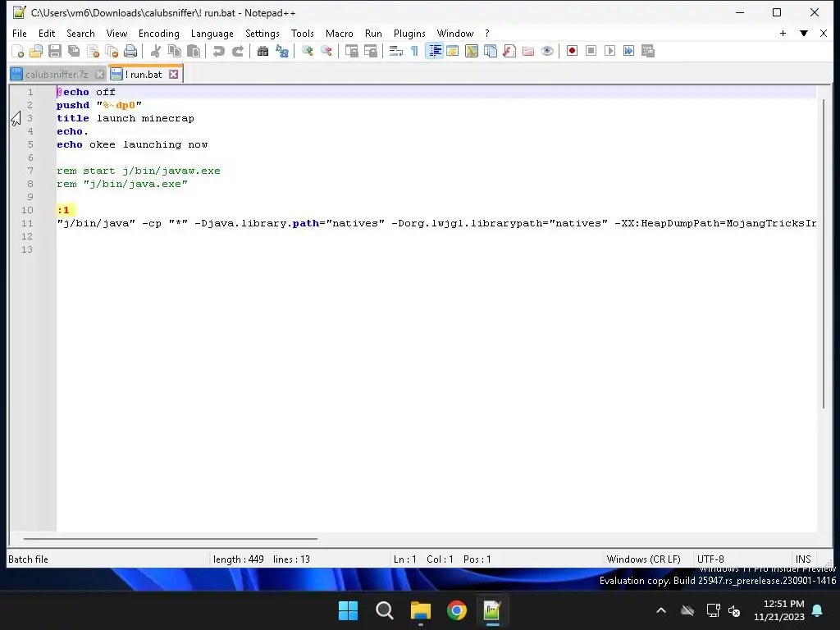
Task: Click the Save All toolbar icon
Action: click(x=74, y=52)
